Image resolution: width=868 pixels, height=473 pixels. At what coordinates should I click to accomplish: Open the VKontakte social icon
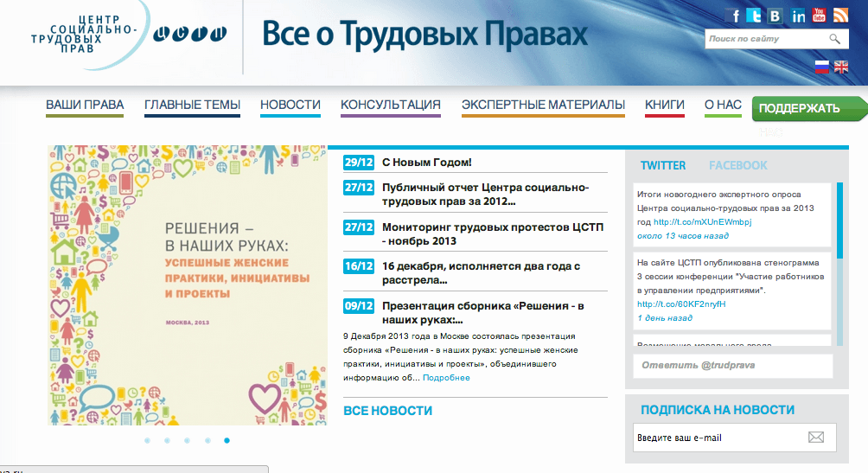coord(775,16)
